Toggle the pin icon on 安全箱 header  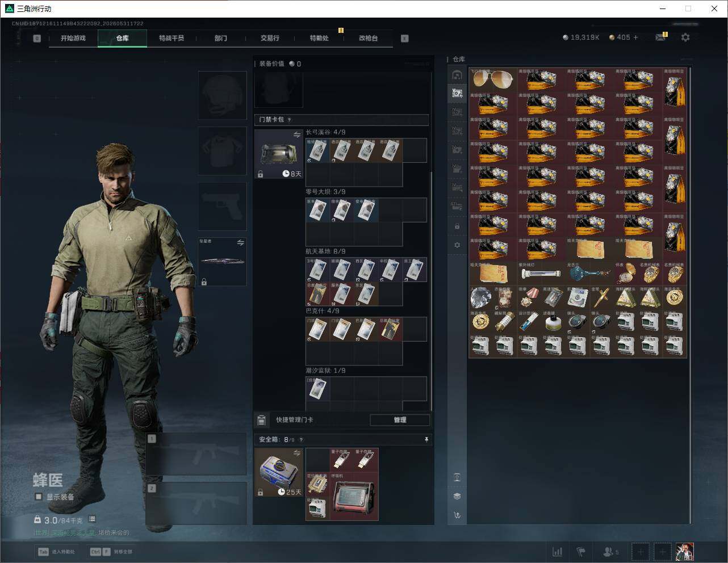point(426,440)
